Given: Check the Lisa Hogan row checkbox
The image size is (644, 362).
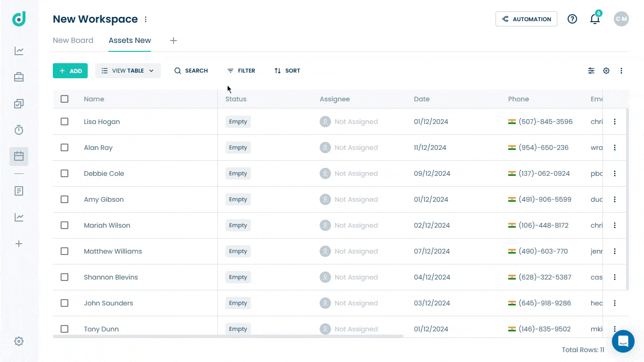Looking at the screenshot, I should pos(65,122).
